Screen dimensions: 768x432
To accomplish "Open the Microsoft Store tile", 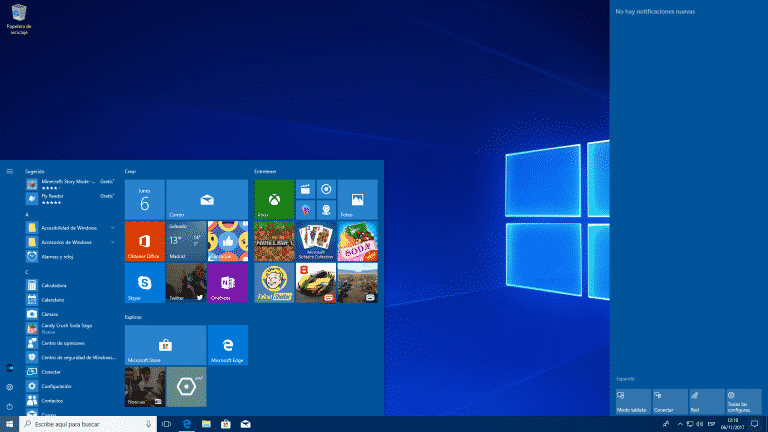I will pos(166,345).
